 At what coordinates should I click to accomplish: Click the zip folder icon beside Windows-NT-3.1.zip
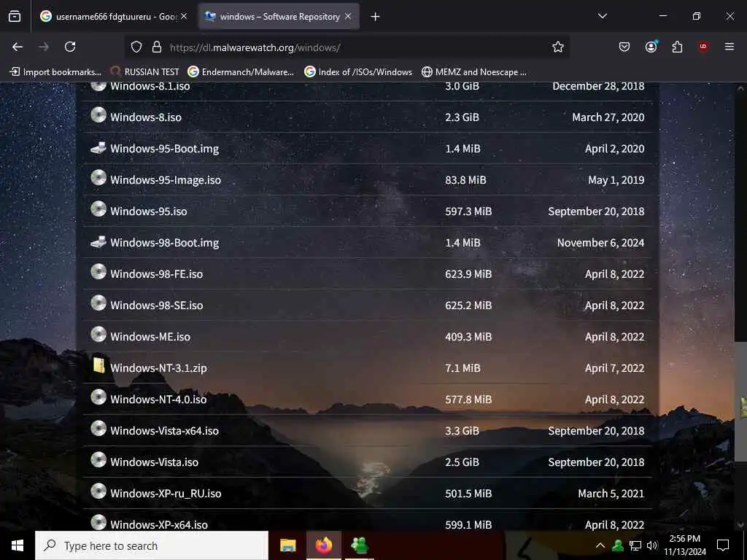(99, 365)
